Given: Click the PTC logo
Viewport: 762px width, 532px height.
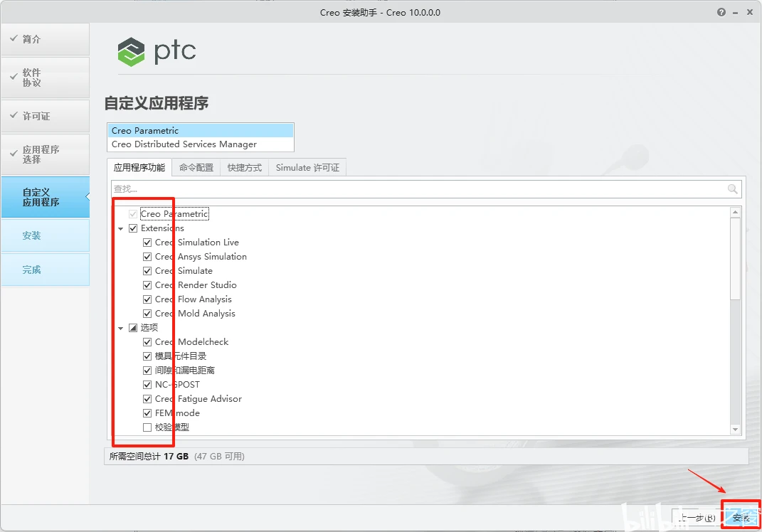Looking at the screenshot, I should point(157,51).
